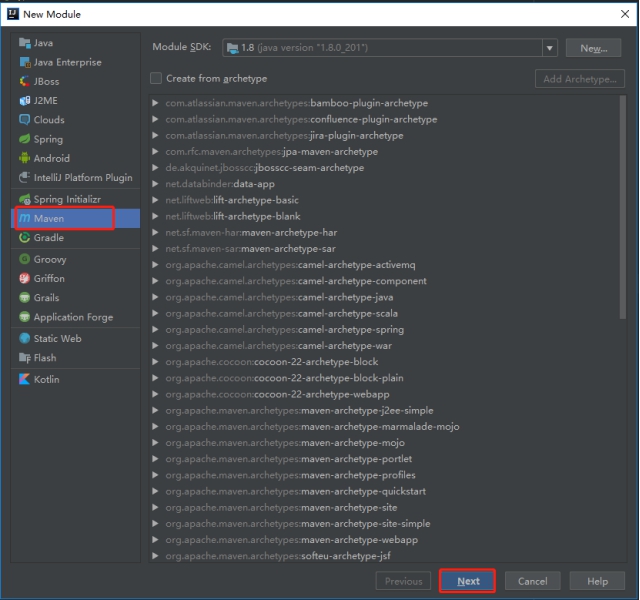Select maven-archetype-mojo row
The width and height of the screenshot is (640, 600).
coord(384,442)
